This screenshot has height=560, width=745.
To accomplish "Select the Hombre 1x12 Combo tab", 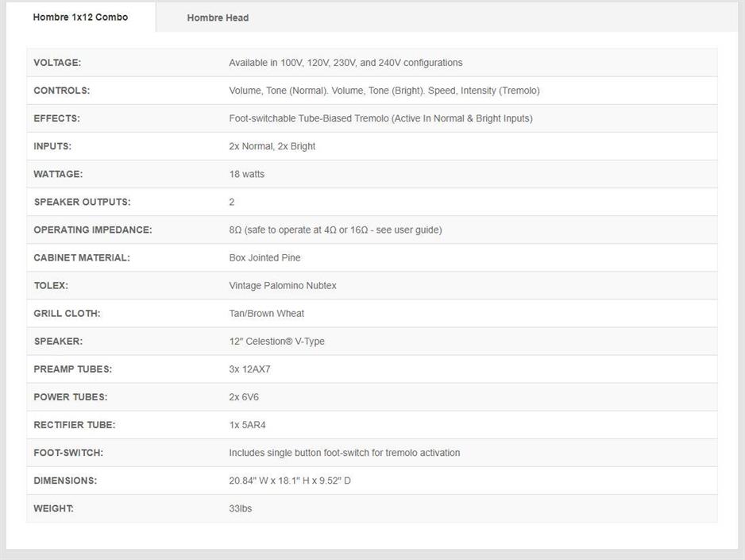I will pyautogui.click(x=80, y=17).
